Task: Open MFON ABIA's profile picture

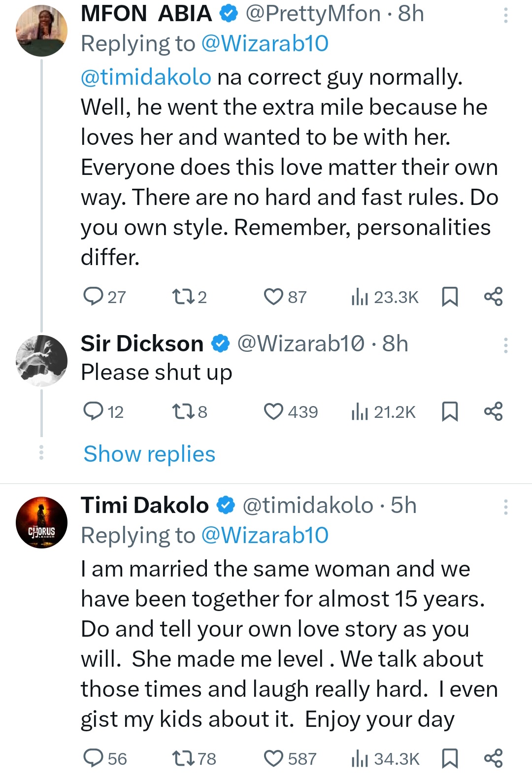Action: 41,31
